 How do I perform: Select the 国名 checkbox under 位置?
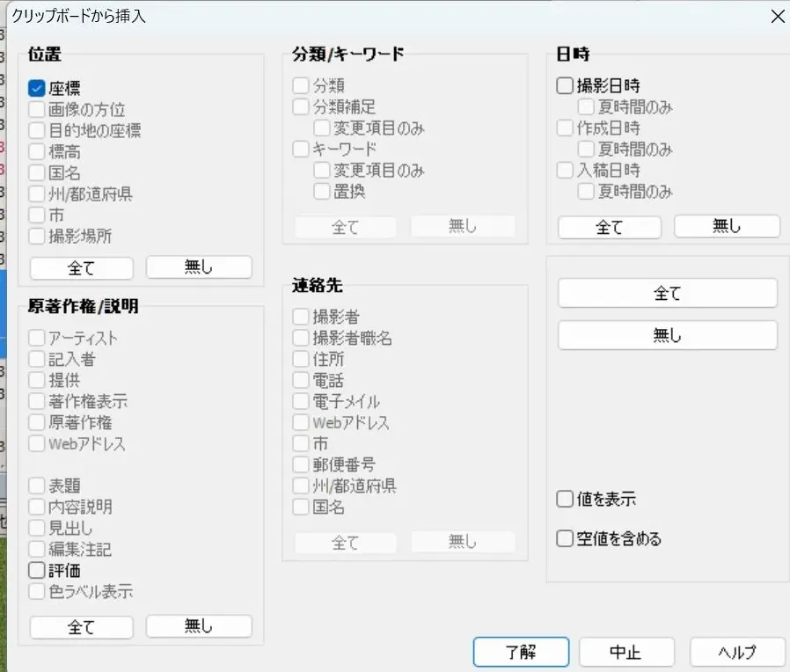coord(37,172)
